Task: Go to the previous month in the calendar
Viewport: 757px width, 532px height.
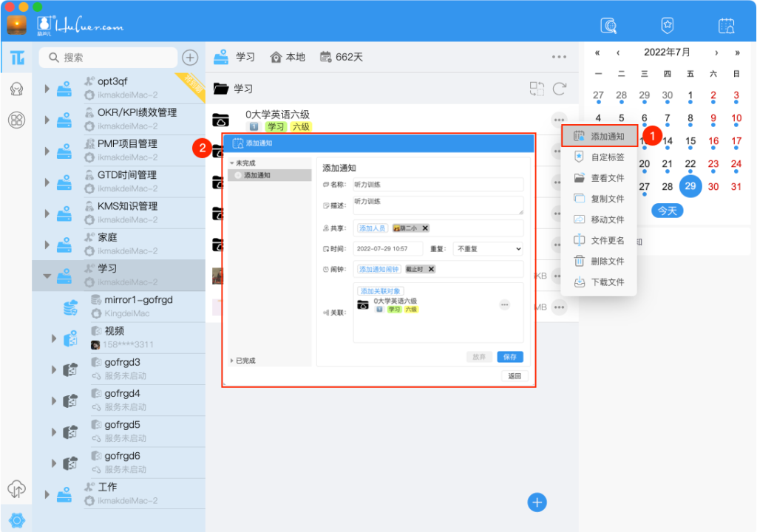Action: [618, 52]
